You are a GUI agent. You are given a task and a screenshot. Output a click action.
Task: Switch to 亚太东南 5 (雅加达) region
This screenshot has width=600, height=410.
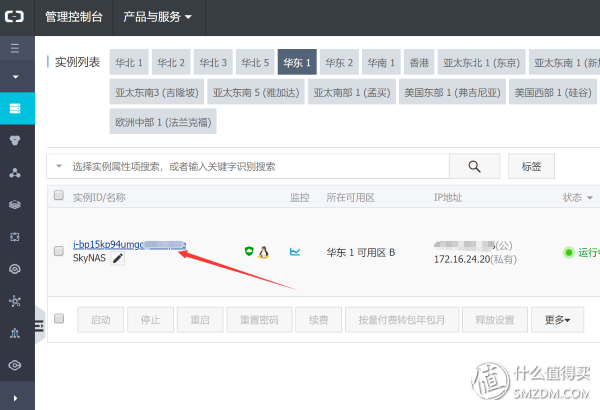pos(256,92)
